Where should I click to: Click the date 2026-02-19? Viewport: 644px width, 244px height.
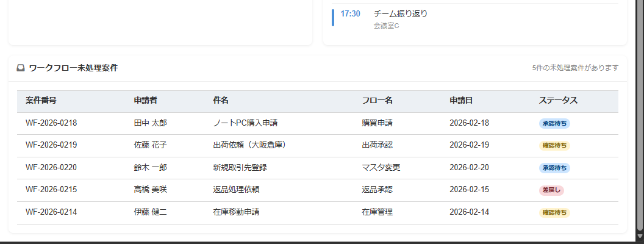tap(470, 145)
